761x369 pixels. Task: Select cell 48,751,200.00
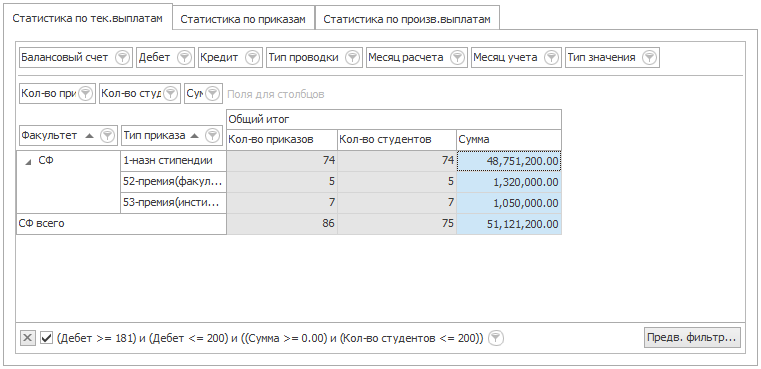pos(509,161)
